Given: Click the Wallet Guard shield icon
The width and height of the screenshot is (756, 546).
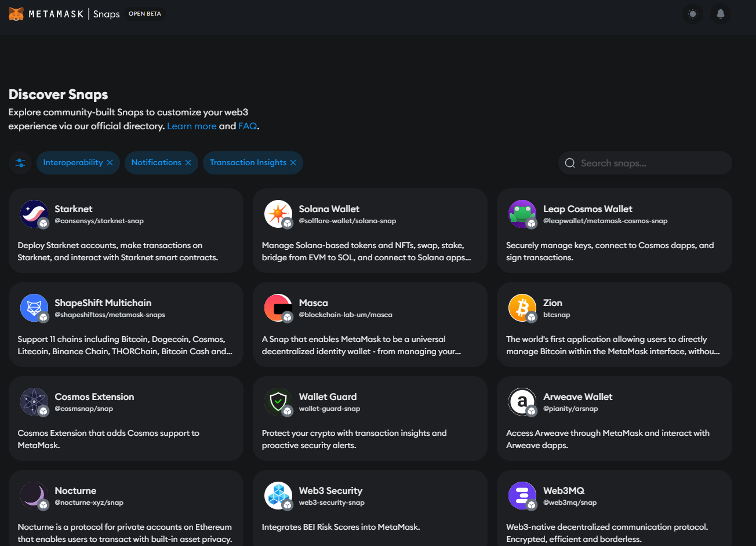Looking at the screenshot, I should [x=278, y=402].
